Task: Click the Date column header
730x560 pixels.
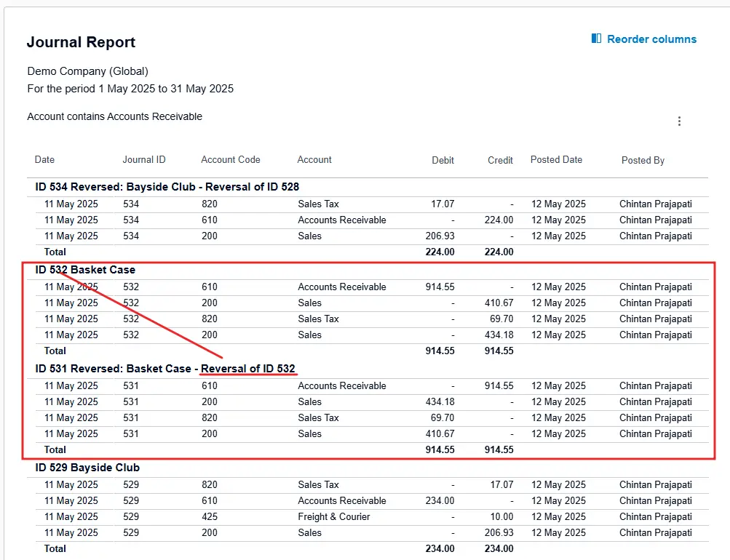Action: point(44,160)
